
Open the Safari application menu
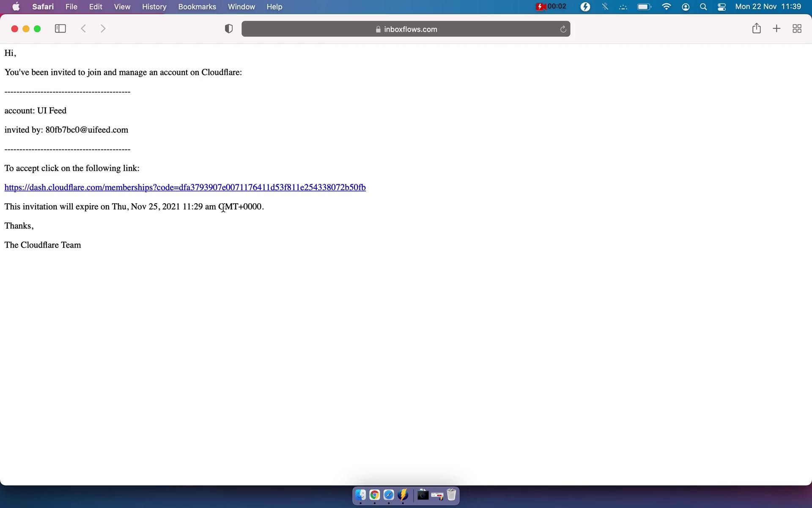tap(43, 7)
